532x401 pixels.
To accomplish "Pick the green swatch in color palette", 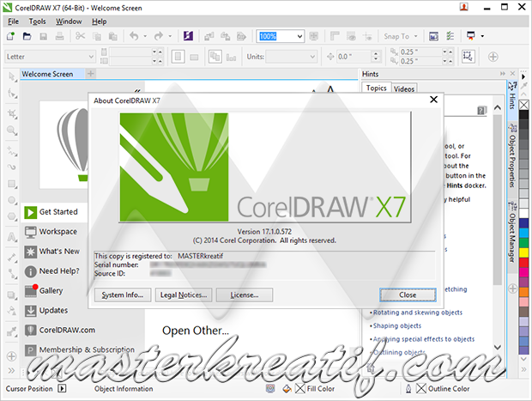I will tap(524, 243).
